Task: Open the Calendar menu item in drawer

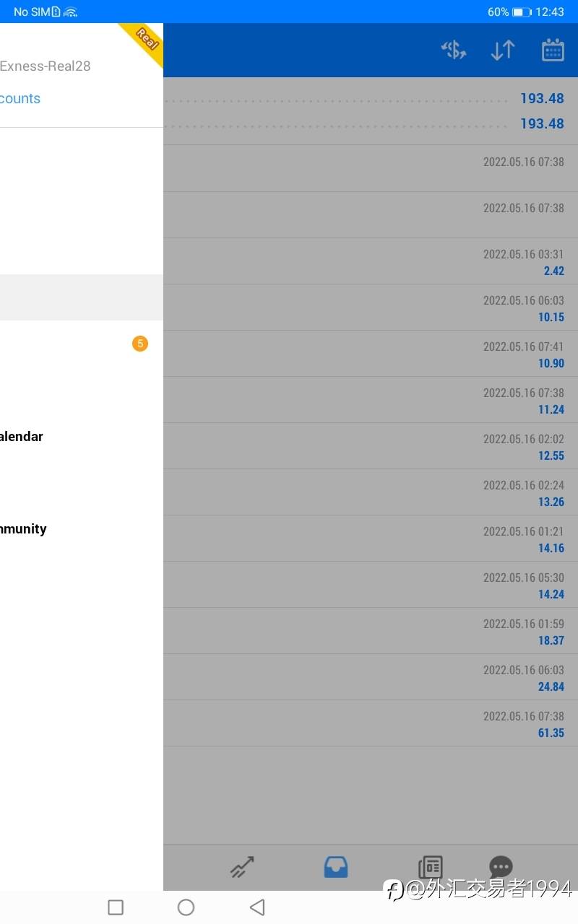Action: [22, 437]
